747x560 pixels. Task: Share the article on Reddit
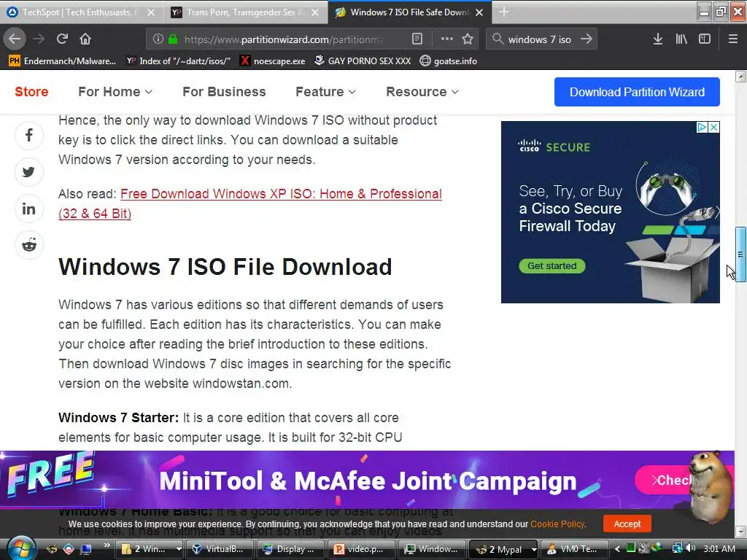(x=29, y=245)
